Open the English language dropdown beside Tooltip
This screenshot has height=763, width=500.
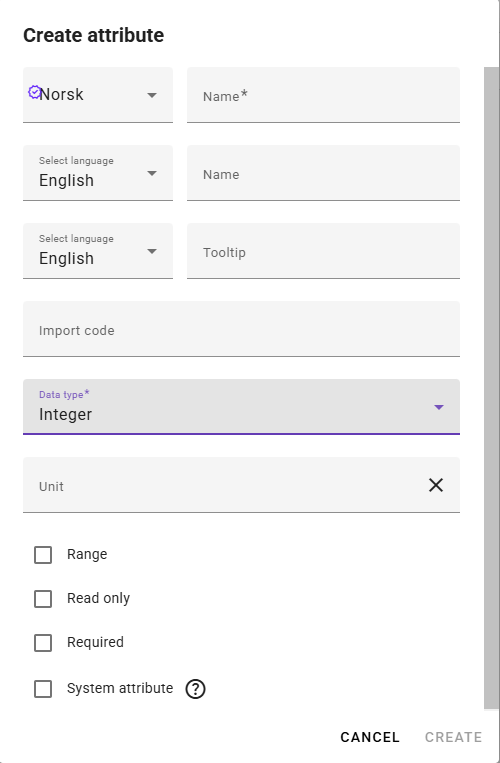click(x=98, y=251)
